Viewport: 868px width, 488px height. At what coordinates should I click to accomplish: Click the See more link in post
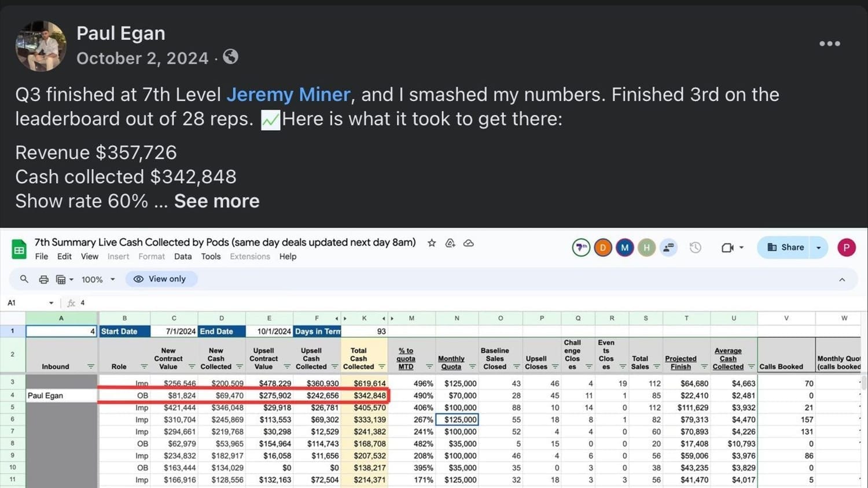click(x=216, y=201)
